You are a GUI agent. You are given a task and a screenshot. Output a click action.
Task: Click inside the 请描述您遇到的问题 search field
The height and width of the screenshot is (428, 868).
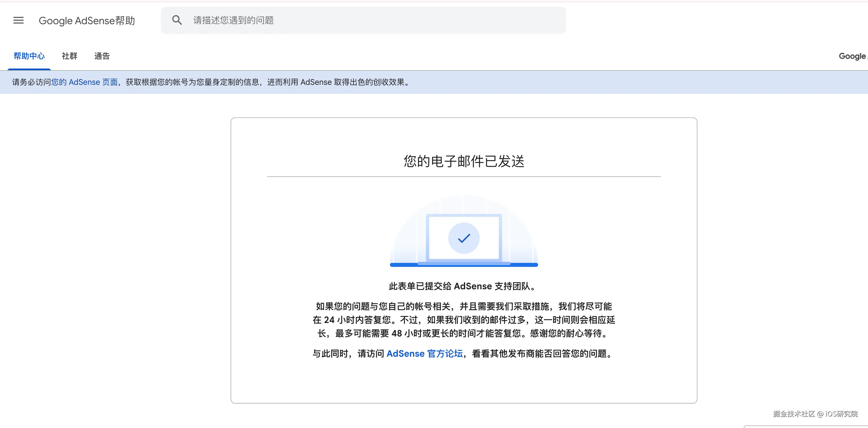click(x=337, y=20)
